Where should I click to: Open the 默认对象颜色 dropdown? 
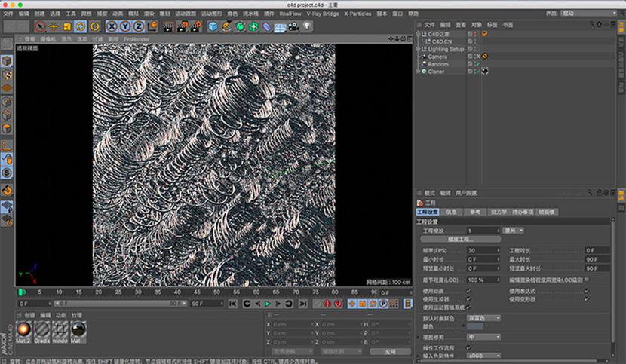click(484, 318)
